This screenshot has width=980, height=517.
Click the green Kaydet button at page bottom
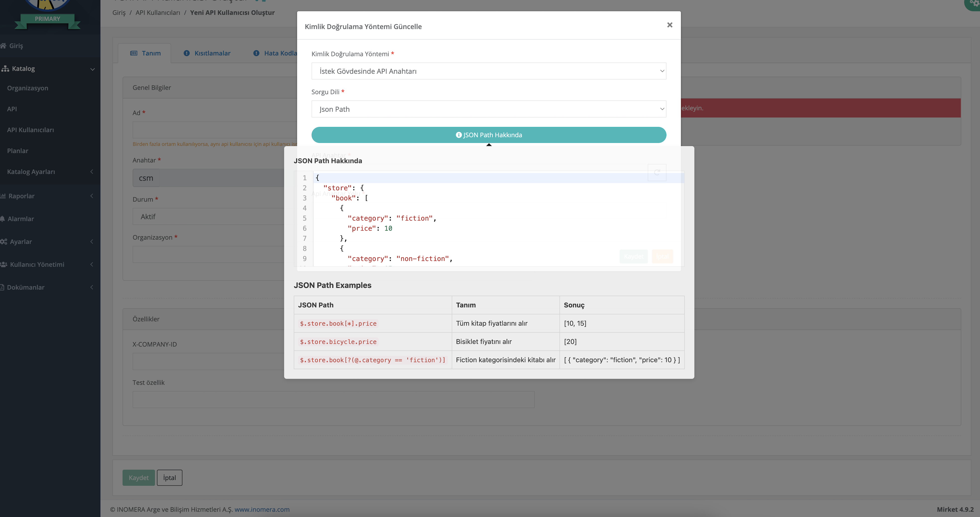click(139, 478)
